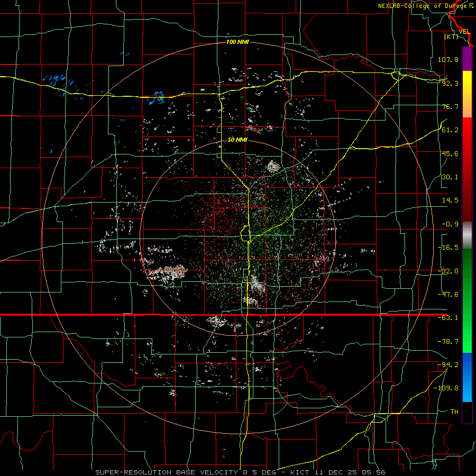
Task: Click the VEL legend title
Action: click(x=464, y=32)
